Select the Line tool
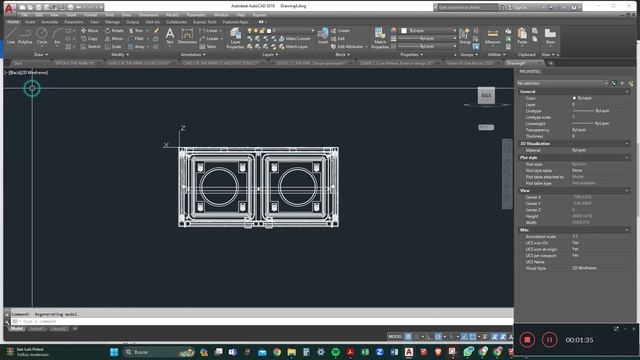Image resolution: width=640 pixels, height=360 pixels. (x=11, y=36)
